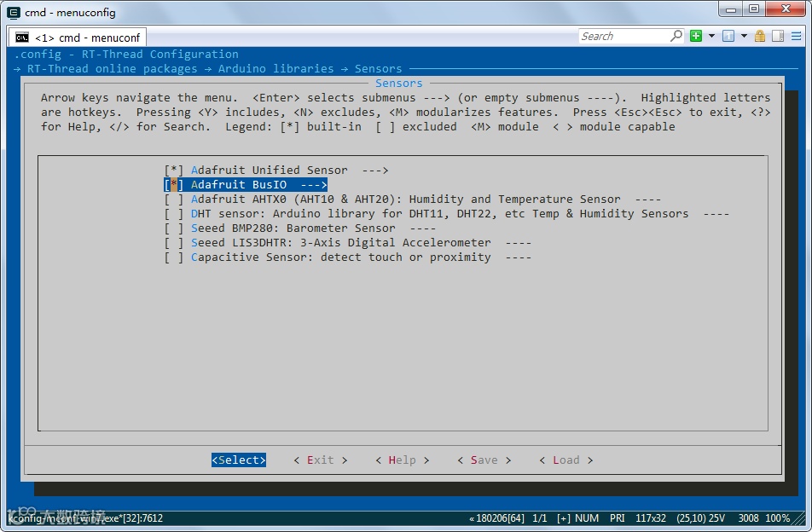Select Adafruit AHTX0 menu entry text
812x532 pixels.
405,199
